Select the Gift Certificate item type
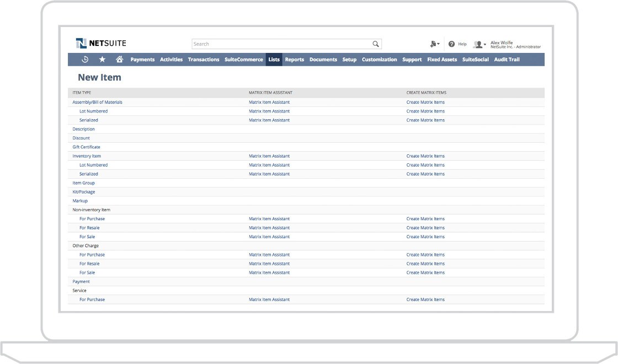Image resolution: width=618 pixels, height=364 pixels. tap(86, 147)
